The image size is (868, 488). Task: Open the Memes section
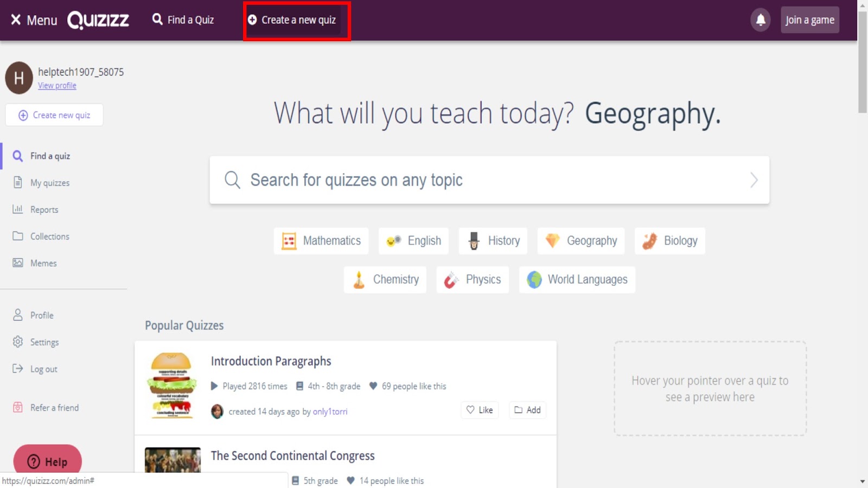(43, 263)
